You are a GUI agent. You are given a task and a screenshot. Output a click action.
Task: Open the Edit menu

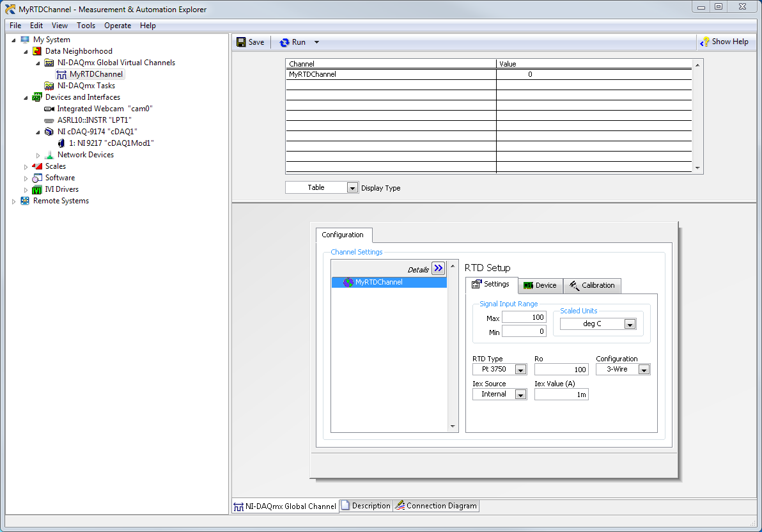click(36, 26)
